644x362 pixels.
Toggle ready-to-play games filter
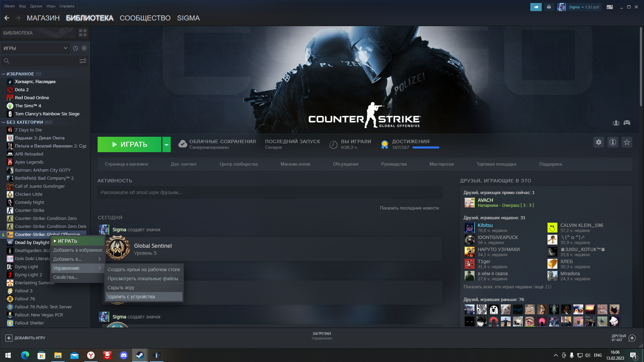coord(84,48)
